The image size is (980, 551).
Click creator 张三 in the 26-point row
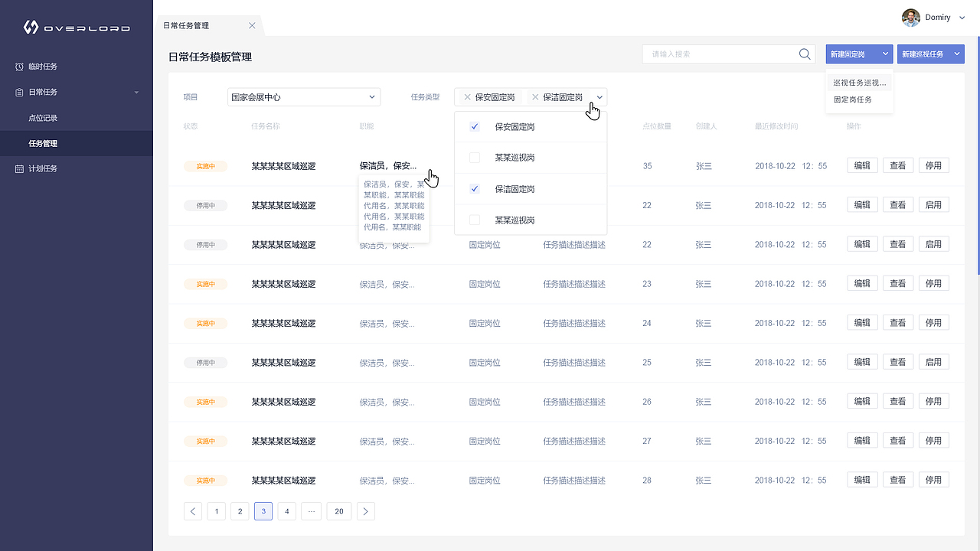tap(704, 402)
